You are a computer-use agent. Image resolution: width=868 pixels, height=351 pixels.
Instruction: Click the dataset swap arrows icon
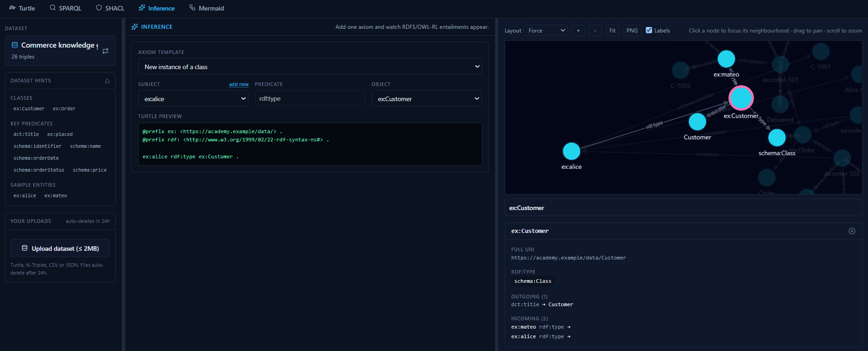[105, 51]
